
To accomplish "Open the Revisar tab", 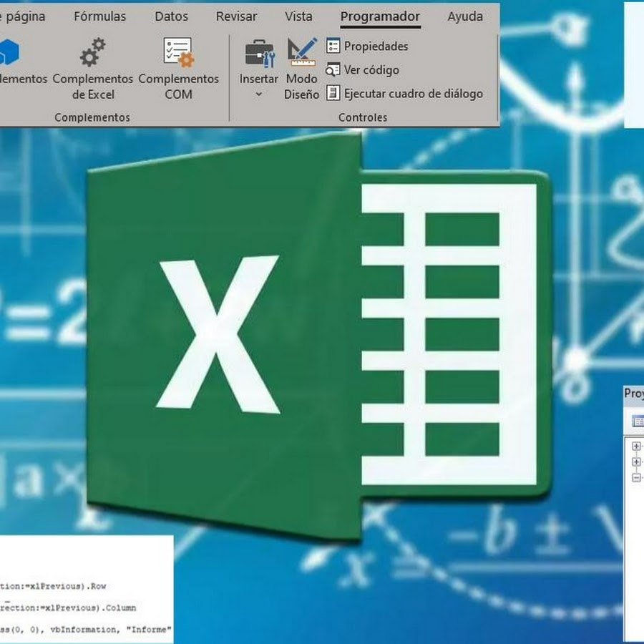I will coord(236,16).
